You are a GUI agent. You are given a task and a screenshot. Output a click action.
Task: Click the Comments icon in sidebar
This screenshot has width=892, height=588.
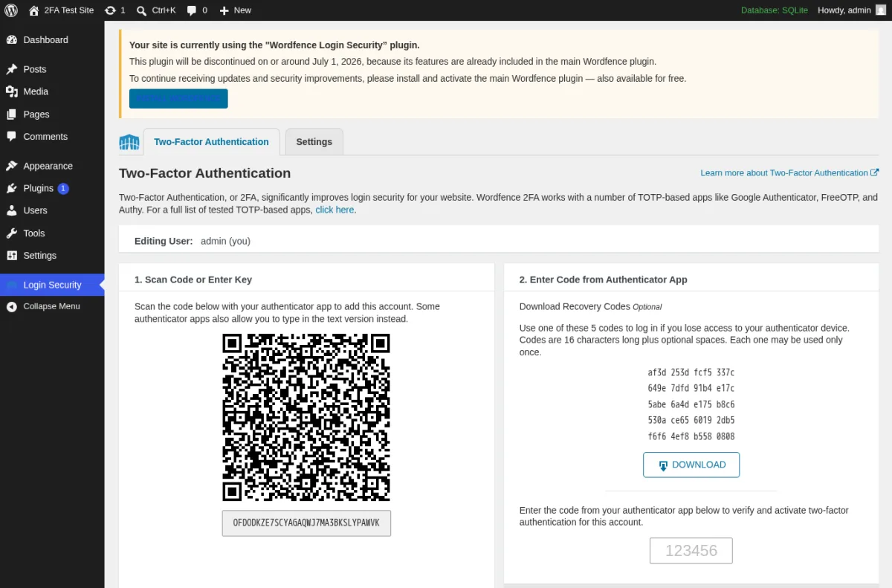tap(11, 137)
